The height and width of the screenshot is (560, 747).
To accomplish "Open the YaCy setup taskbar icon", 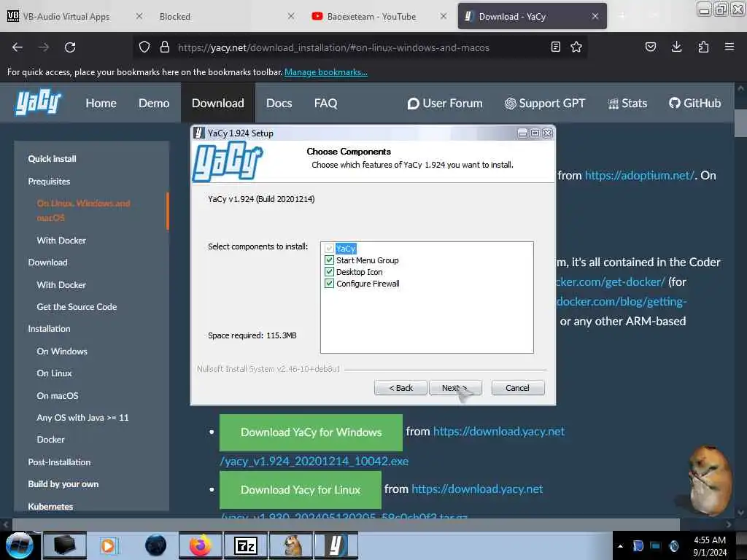I will coord(336,545).
